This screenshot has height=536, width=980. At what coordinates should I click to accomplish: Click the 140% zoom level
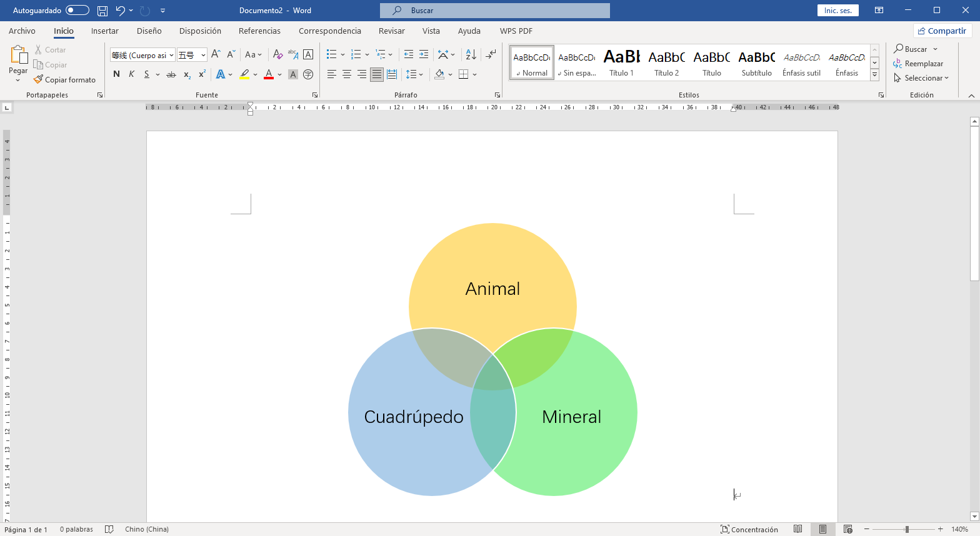[960, 529]
